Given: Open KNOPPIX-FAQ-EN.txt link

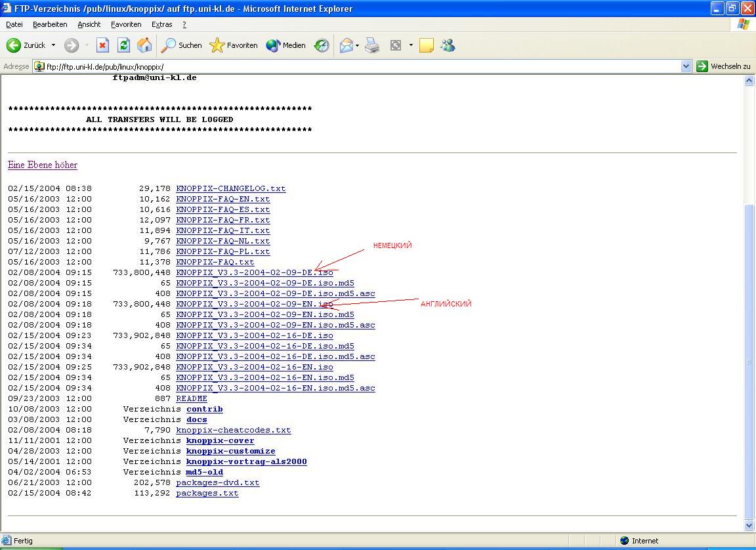Looking at the screenshot, I should [222, 199].
